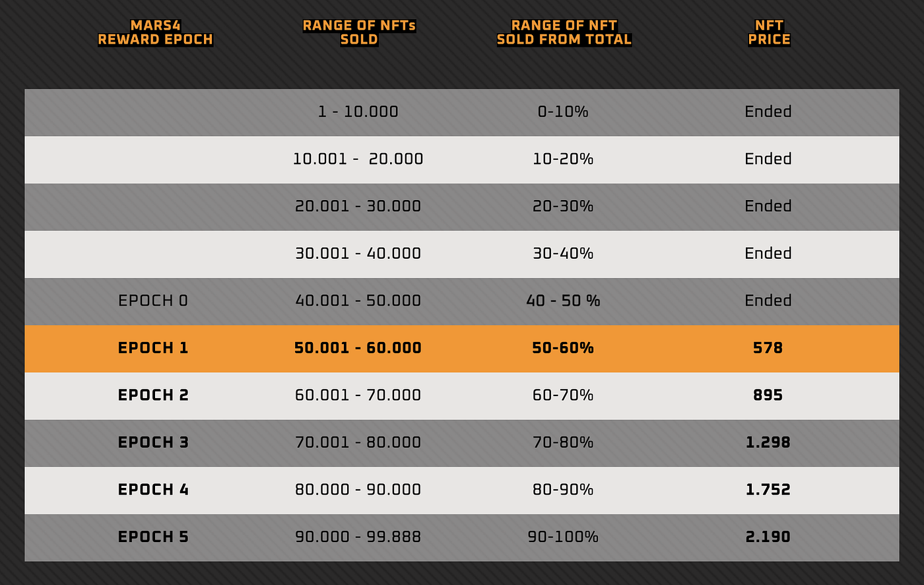Viewport: 924px width, 585px height.
Task: Click the 2.190 price value
Action: point(768,537)
